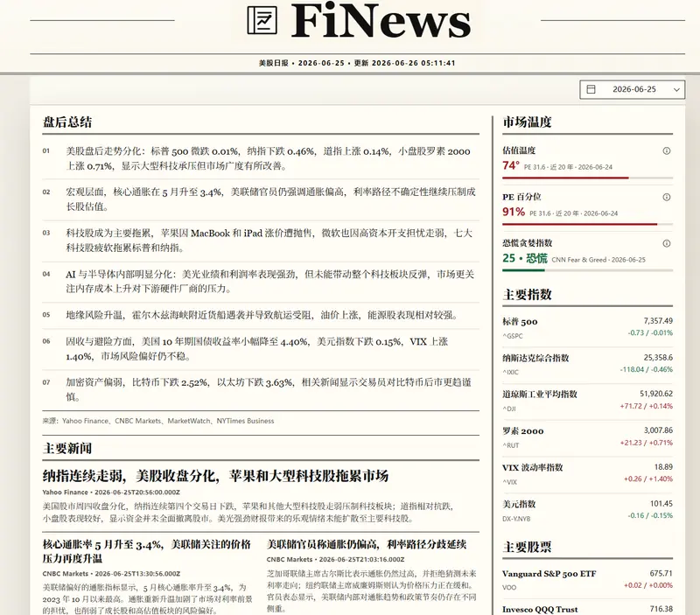The width and height of the screenshot is (700, 615).
Task: Click the 美股日报 date update line
Action: (x=357, y=63)
